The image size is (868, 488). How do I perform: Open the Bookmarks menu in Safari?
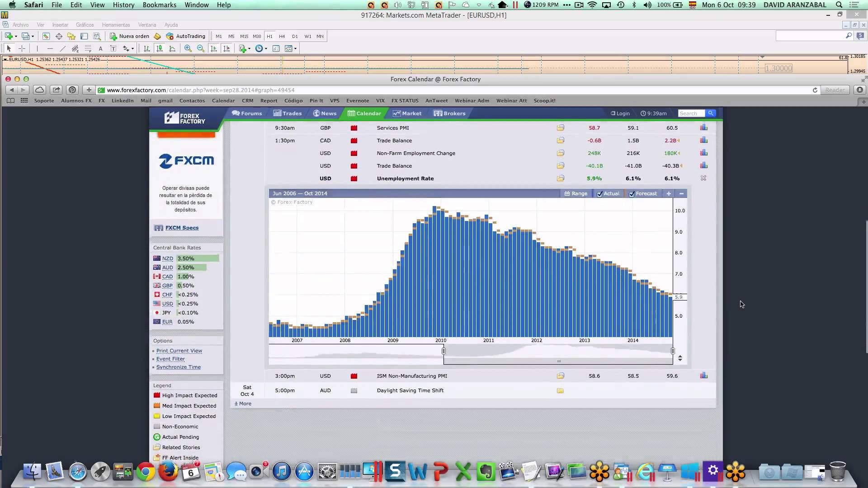coord(159,5)
